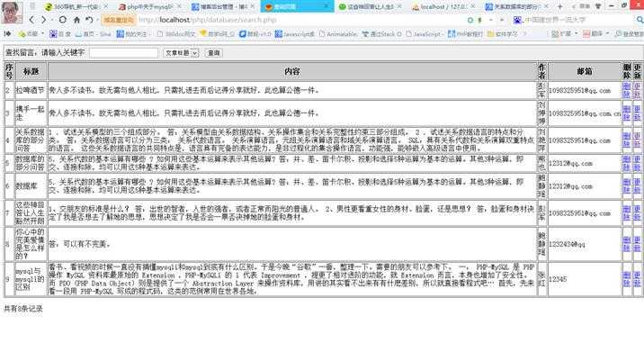This screenshot has width=644, height=343.
Task: Click the 更新 link in row 4
Action: 637,140
